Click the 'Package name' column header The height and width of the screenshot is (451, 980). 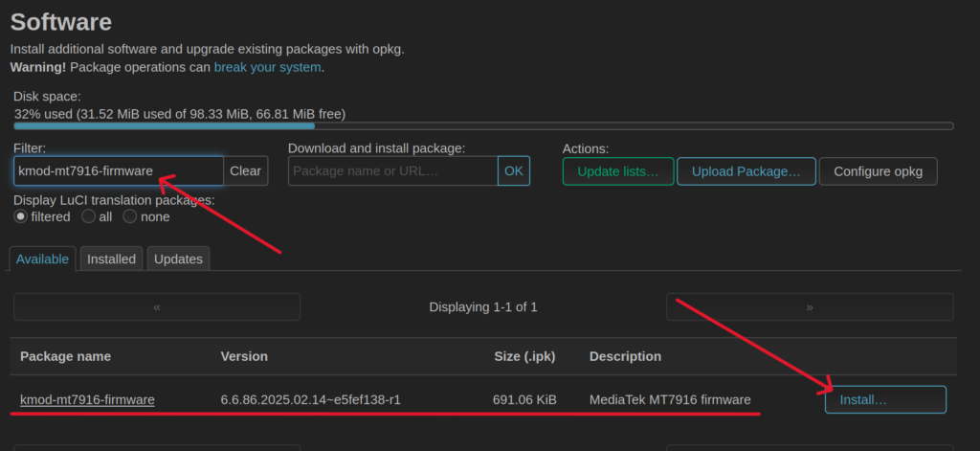pyautogui.click(x=65, y=356)
